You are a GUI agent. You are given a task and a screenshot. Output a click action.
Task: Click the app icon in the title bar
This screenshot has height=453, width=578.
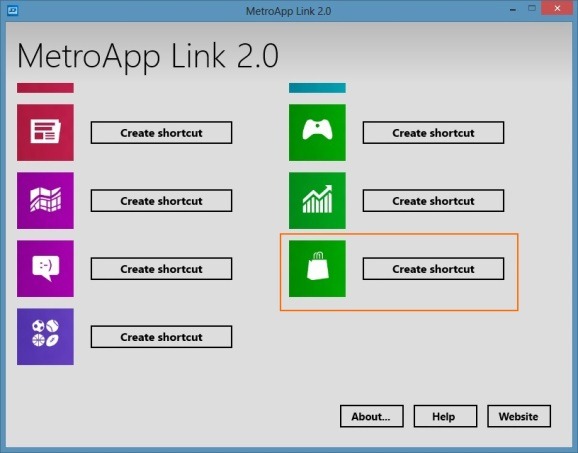point(13,10)
